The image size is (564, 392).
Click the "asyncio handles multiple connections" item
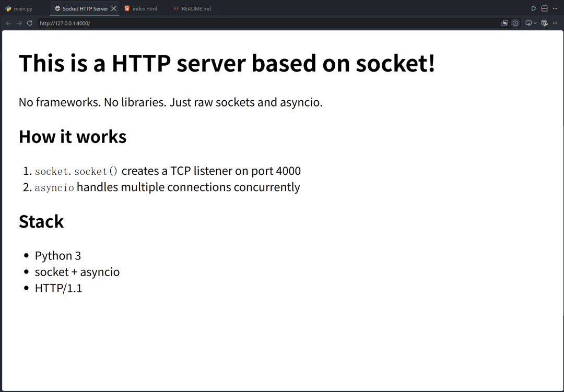(167, 187)
